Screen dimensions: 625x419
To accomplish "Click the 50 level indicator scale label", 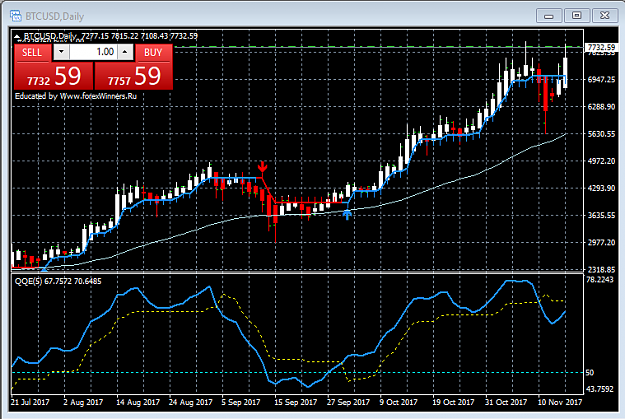I will click(x=590, y=372).
